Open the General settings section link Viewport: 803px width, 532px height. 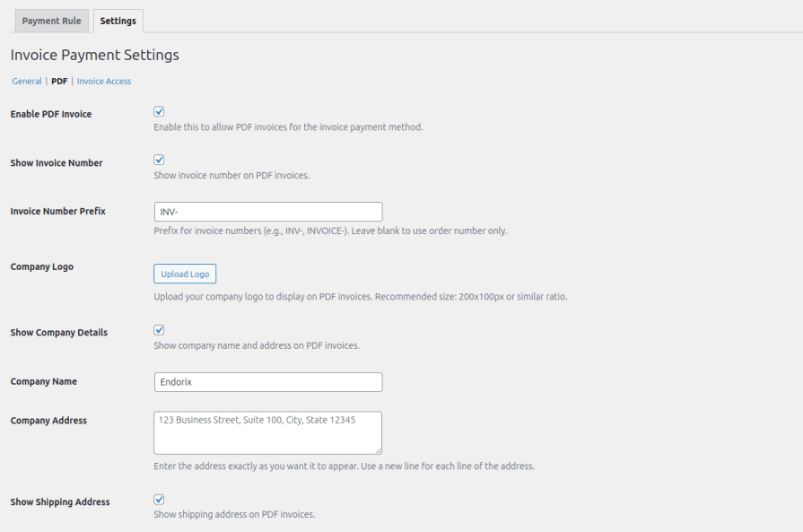click(x=27, y=82)
